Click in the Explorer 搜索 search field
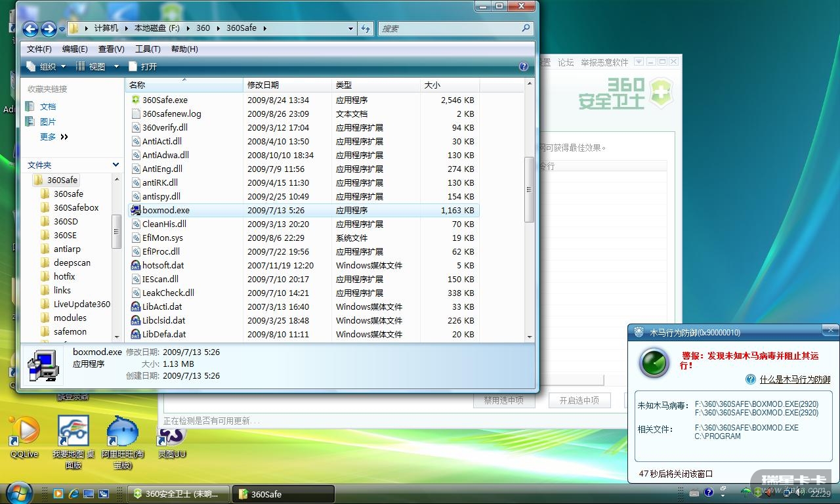The height and width of the screenshot is (504, 840). coord(450,28)
